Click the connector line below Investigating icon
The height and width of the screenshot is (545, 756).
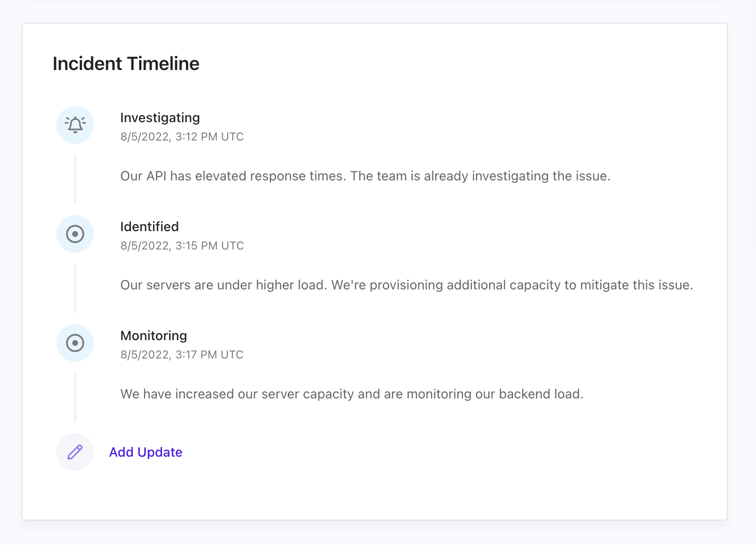pos(75,179)
